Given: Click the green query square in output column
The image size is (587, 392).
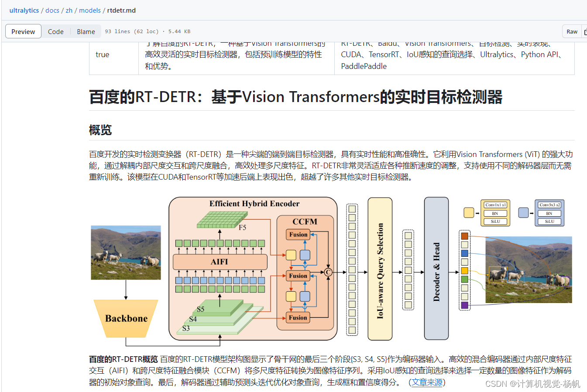Looking at the screenshot, I should (x=465, y=279).
